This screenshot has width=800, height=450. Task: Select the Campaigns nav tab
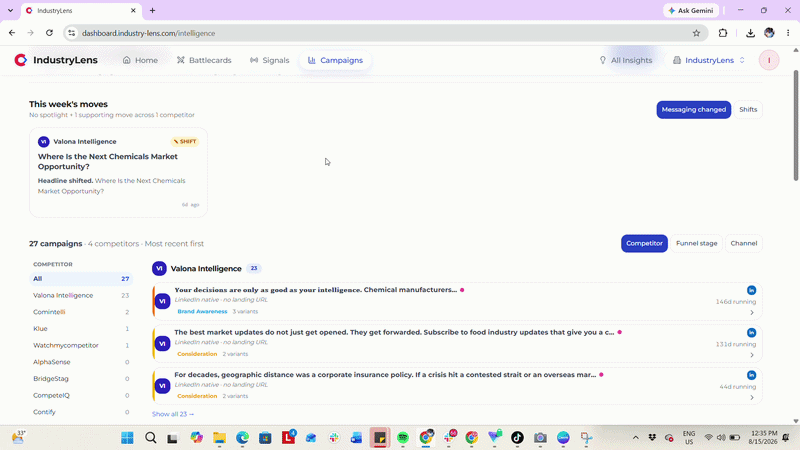point(335,60)
